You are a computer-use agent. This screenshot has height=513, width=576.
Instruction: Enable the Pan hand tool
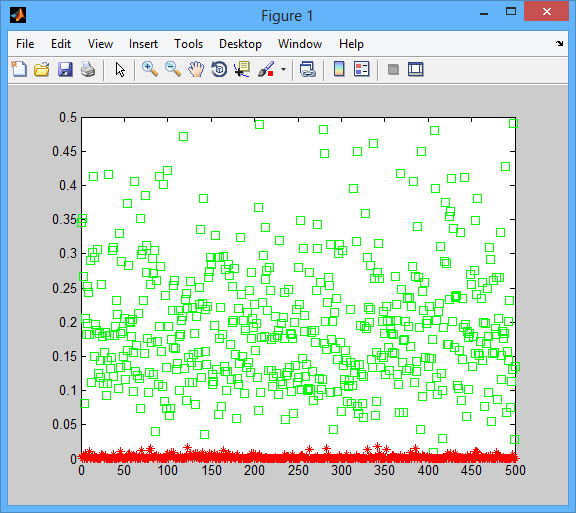196,69
